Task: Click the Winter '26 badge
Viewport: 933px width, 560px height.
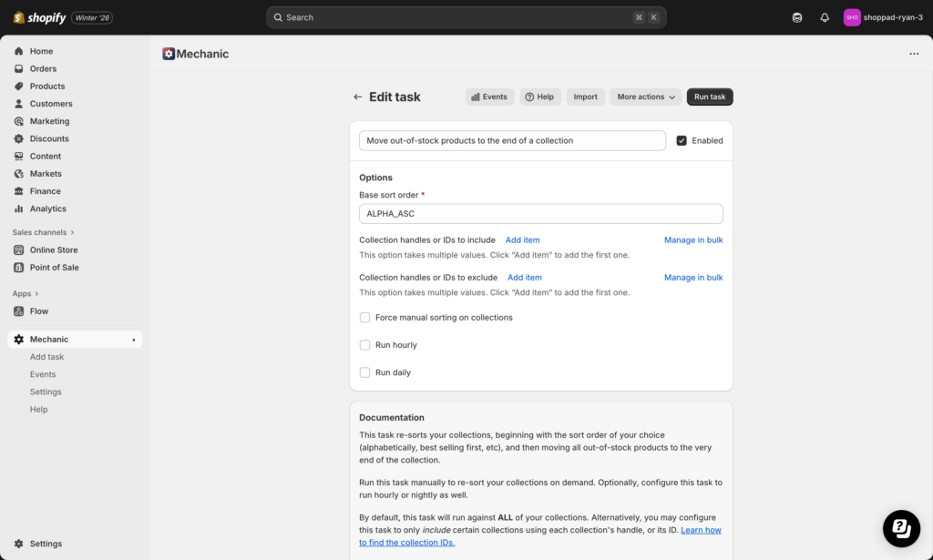Action: click(x=92, y=18)
